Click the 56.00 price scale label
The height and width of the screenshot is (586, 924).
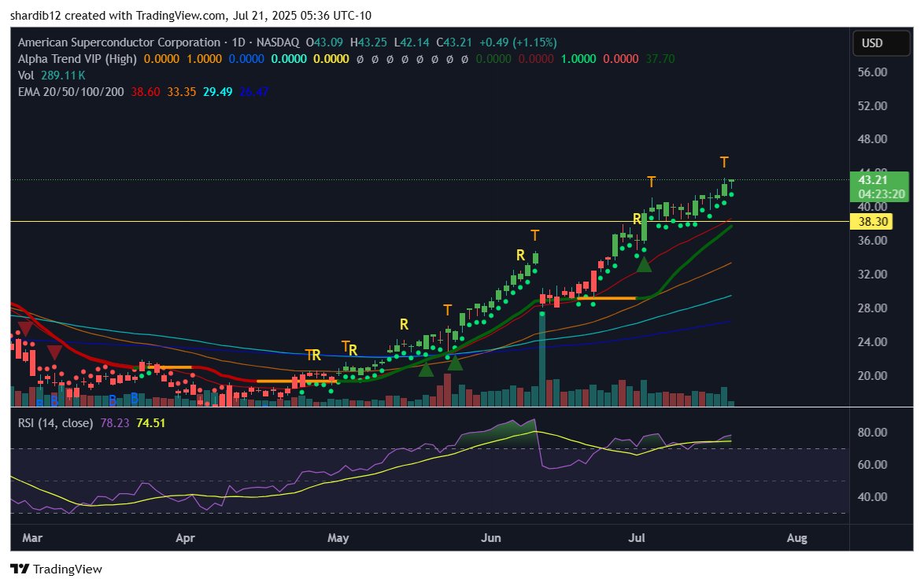point(872,72)
